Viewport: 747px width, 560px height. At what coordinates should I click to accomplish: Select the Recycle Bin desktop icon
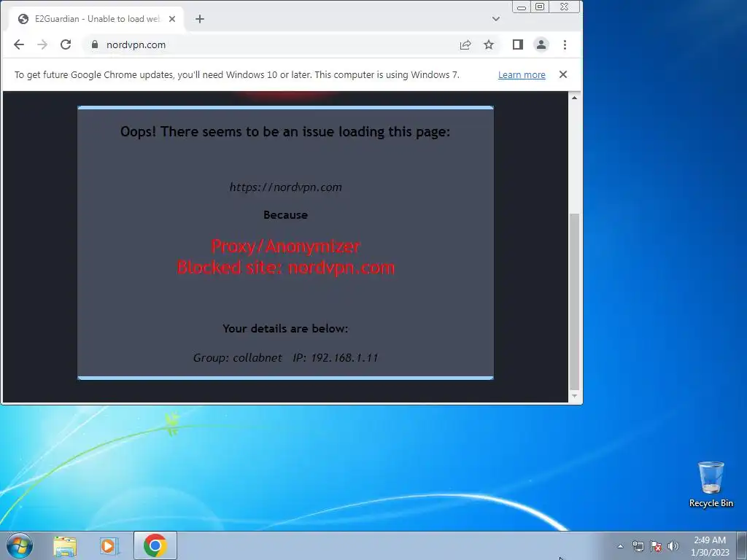point(711,484)
